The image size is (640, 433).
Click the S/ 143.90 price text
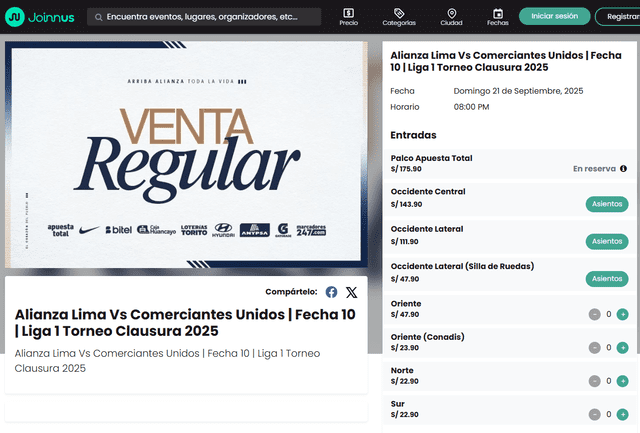tap(406, 204)
